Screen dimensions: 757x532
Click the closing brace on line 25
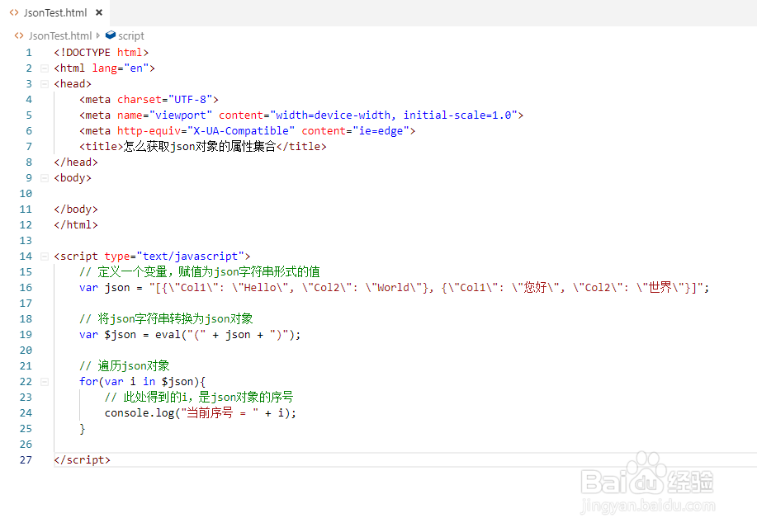point(83,429)
